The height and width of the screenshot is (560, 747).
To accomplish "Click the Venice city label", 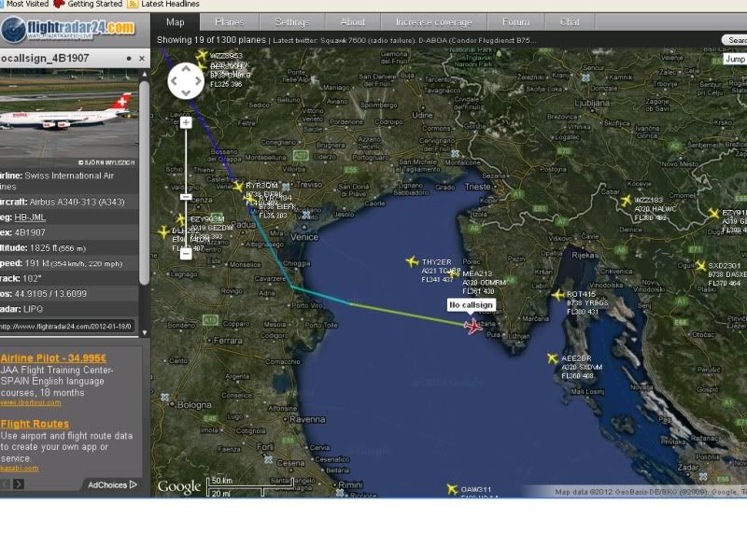I will point(304,237).
